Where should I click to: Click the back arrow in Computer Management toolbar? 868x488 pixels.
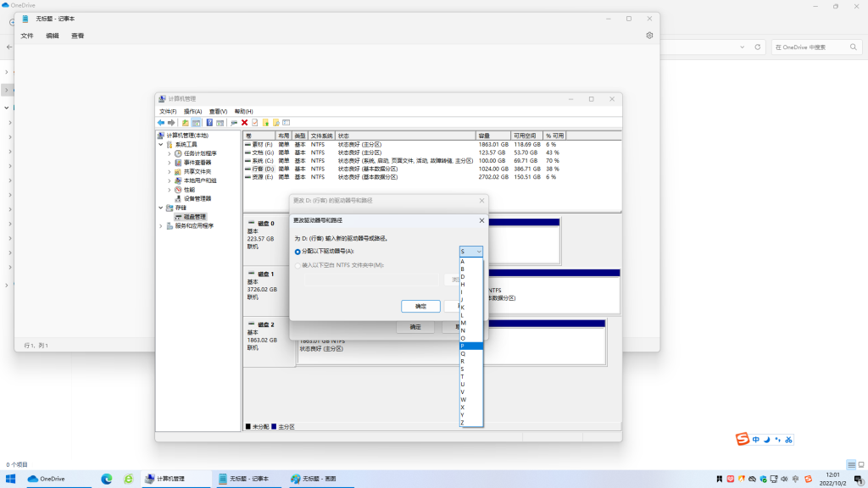(x=161, y=123)
